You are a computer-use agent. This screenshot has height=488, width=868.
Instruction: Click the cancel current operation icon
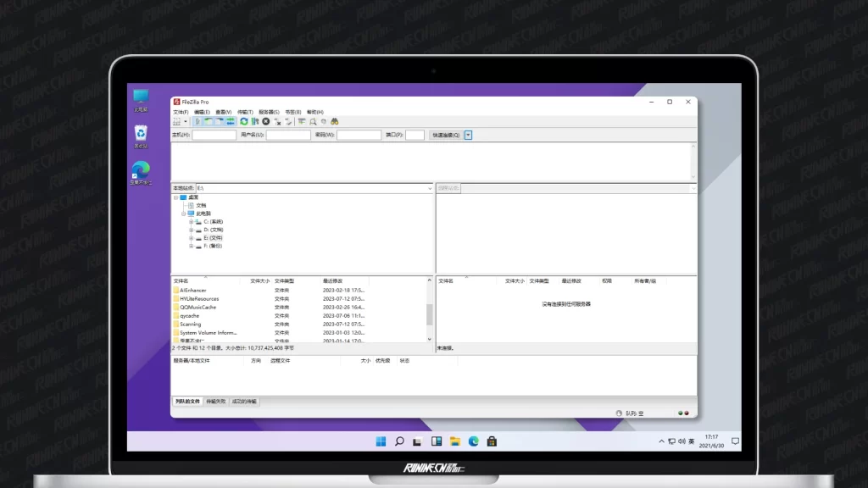tap(265, 122)
